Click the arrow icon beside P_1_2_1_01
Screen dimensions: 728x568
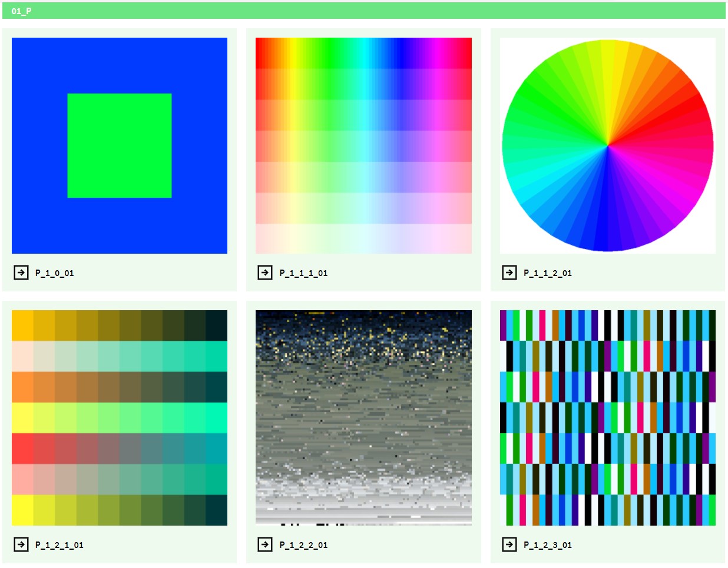(x=21, y=544)
